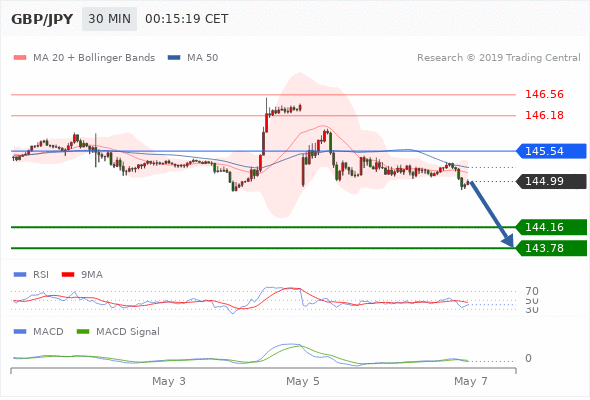Click the green 144.16 support price tag

[551, 227]
